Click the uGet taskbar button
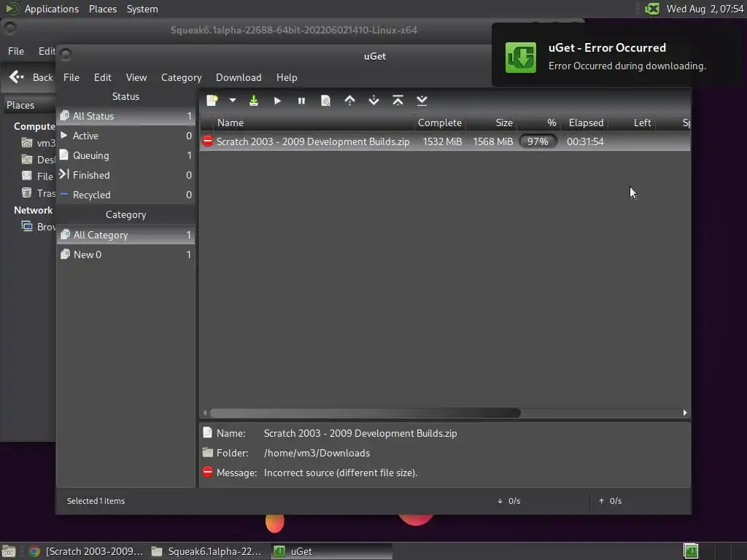The height and width of the screenshot is (560, 747). (x=332, y=551)
